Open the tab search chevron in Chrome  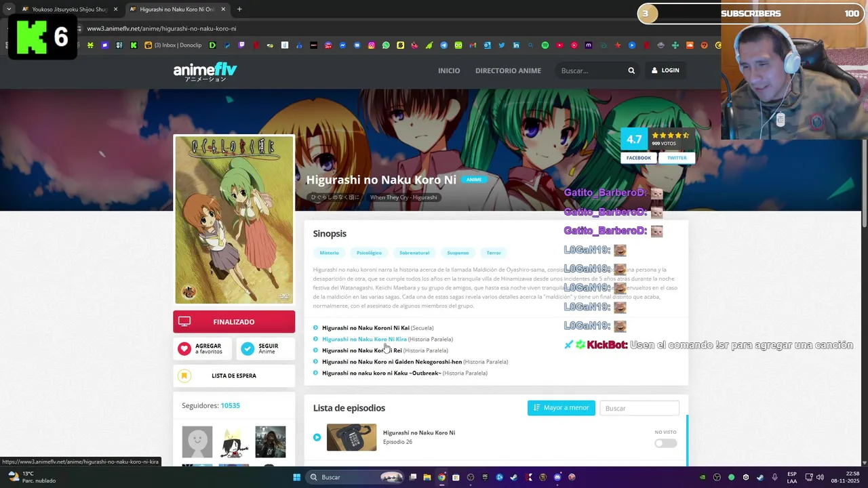point(8,9)
